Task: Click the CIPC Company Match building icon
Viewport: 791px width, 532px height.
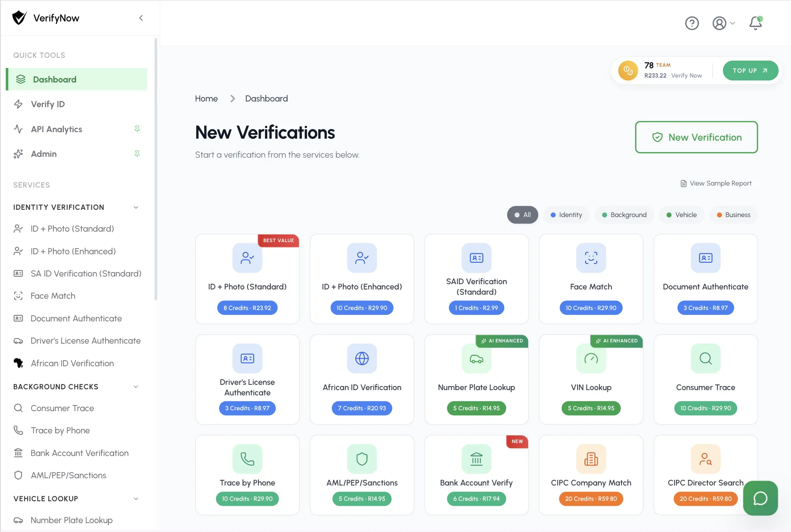Action: (591, 459)
